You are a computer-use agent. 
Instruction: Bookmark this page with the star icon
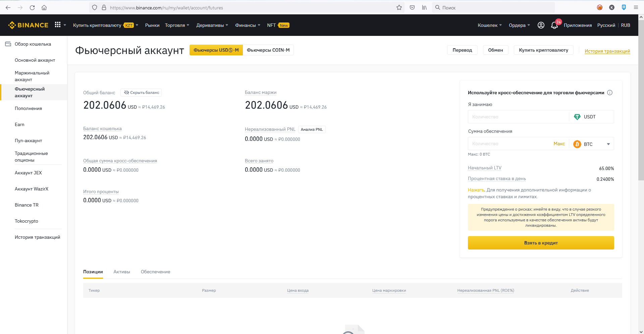tap(399, 7)
